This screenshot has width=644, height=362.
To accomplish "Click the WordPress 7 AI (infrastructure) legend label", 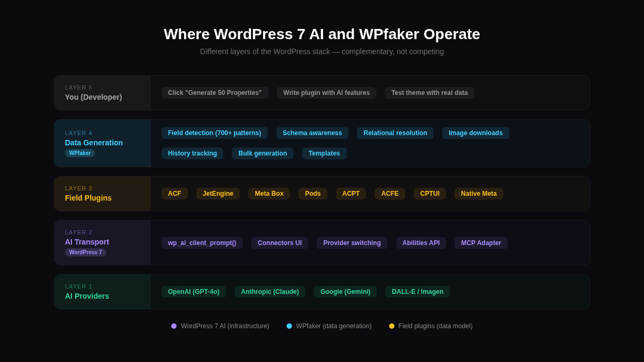I will (x=225, y=326).
